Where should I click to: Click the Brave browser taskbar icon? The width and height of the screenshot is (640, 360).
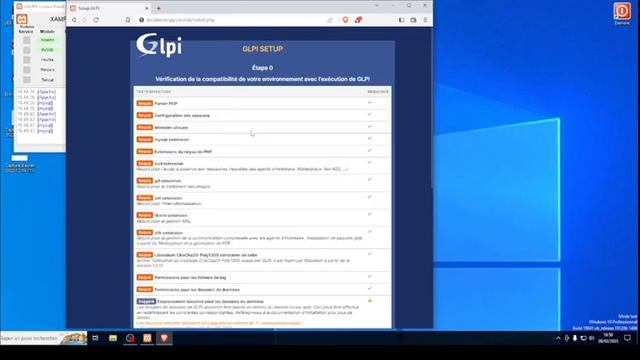tap(164, 338)
